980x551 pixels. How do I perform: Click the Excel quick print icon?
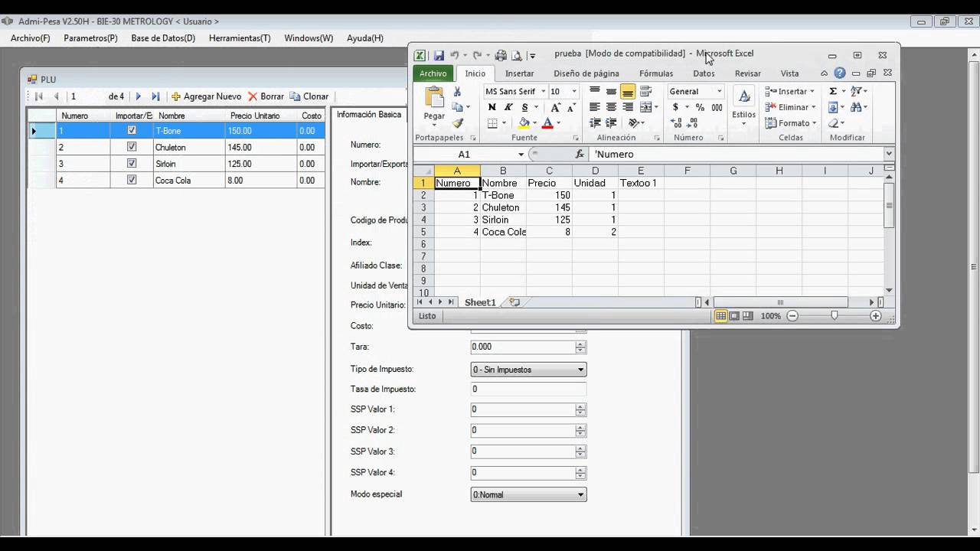click(x=501, y=55)
